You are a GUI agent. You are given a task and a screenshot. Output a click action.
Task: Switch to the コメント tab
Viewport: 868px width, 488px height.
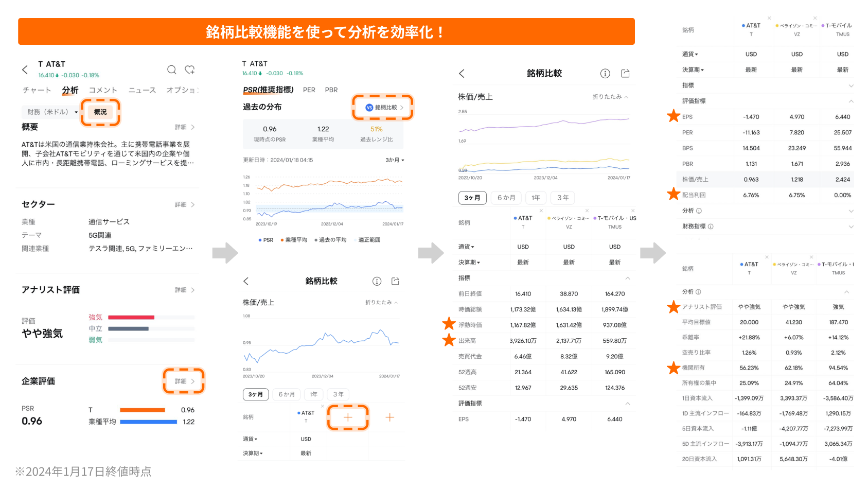103,91
